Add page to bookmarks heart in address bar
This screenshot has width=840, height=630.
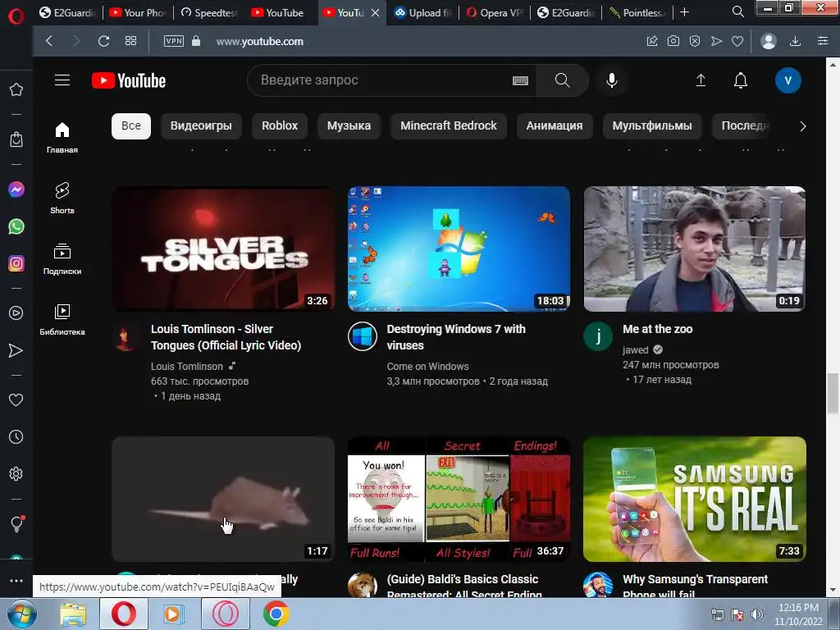click(737, 41)
